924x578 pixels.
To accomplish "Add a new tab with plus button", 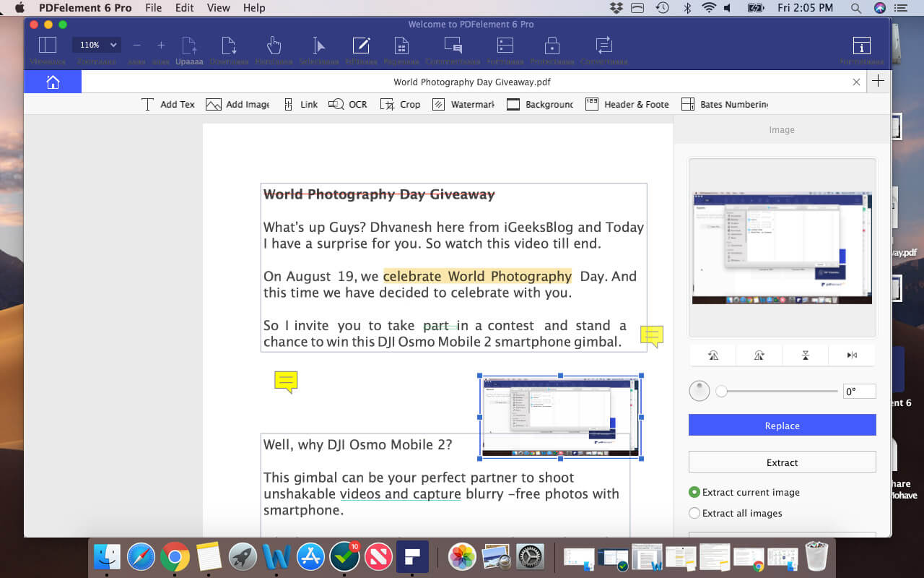I will 878,81.
